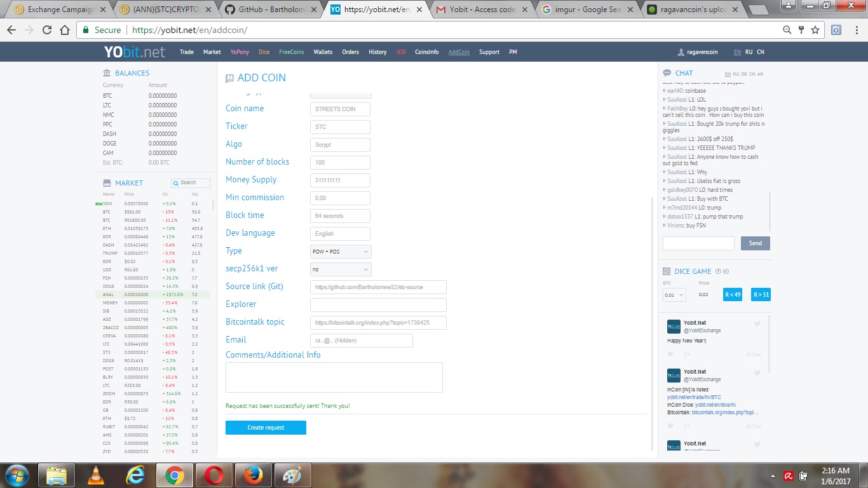Screen dimensions: 868x488
Task: Open the Windows Start menu
Action: click(x=16, y=475)
